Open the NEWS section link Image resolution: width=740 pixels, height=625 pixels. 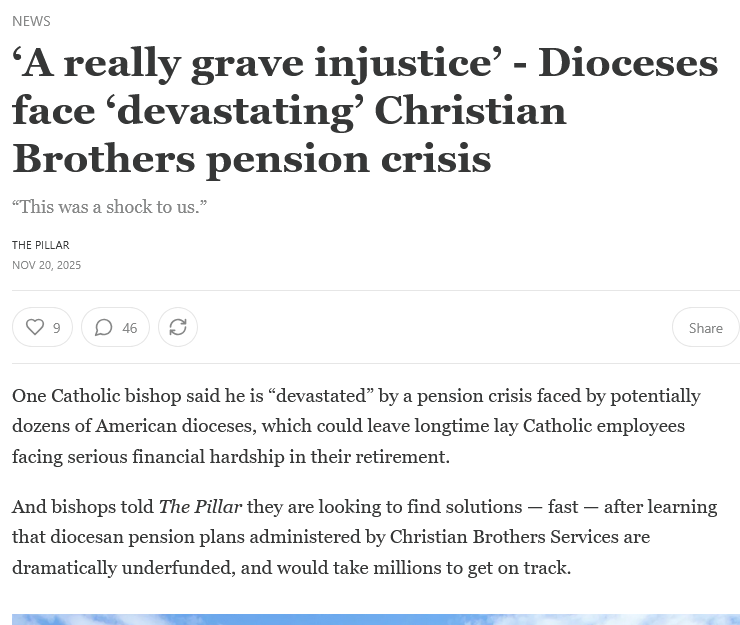point(31,20)
